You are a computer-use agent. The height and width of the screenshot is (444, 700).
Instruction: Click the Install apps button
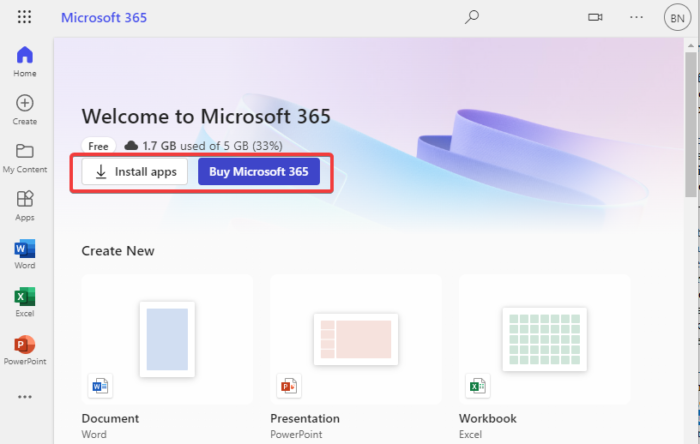click(x=135, y=172)
